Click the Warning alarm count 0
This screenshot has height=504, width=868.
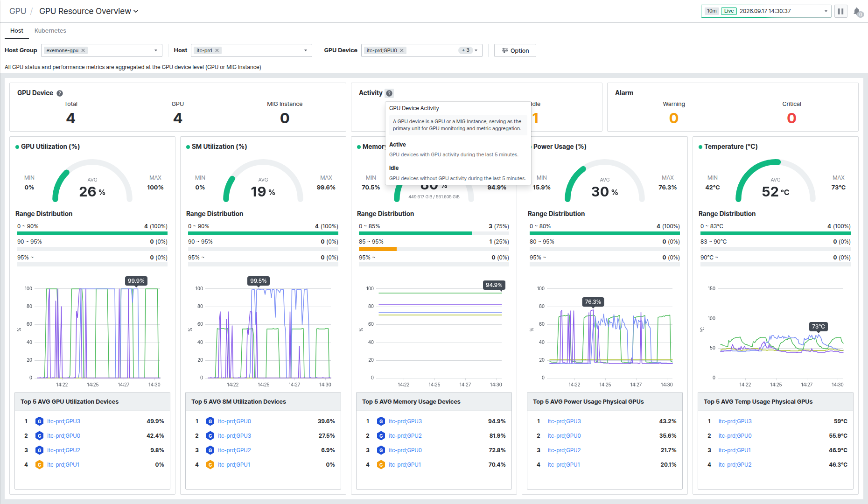pyautogui.click(x=673, y=118)
